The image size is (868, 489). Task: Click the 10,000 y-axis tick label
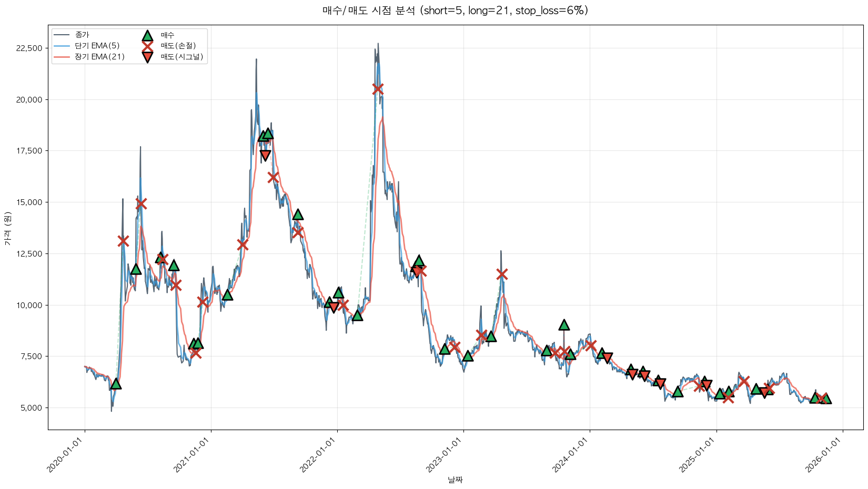coord(29,305)
